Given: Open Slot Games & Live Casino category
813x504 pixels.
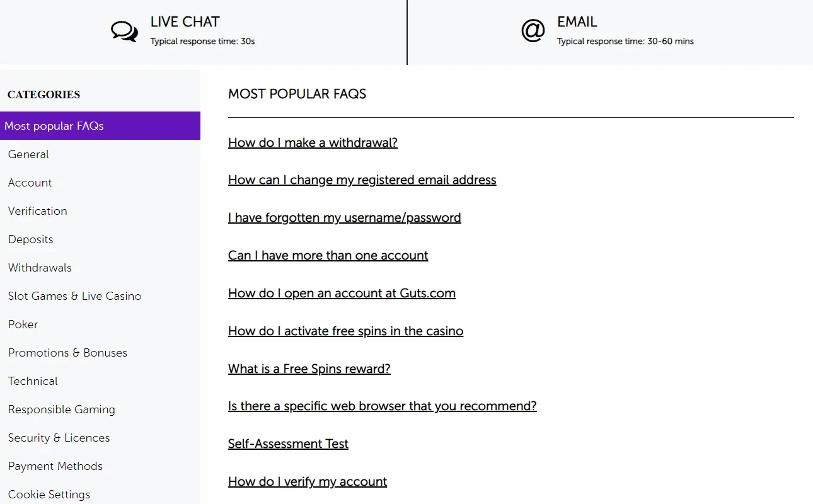Looking at the screenshot, I should 75,296.
